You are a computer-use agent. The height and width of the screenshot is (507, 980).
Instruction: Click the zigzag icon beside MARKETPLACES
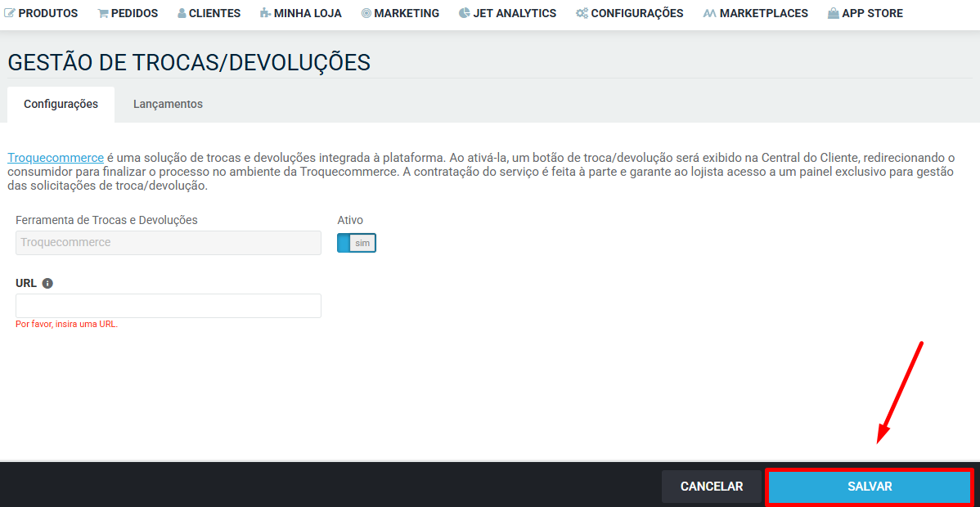(709, 13)
